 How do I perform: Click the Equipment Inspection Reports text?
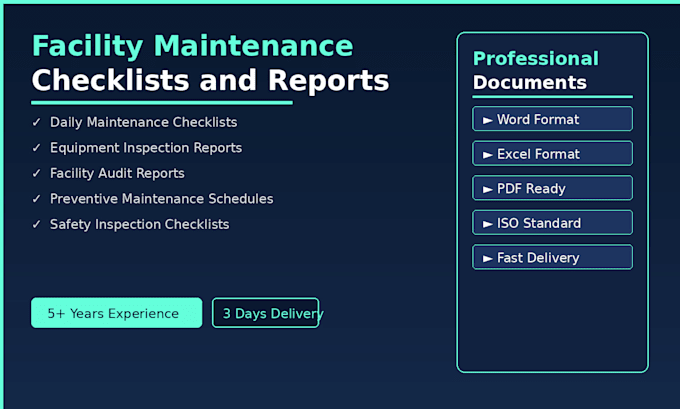click(x=146, y=148)
